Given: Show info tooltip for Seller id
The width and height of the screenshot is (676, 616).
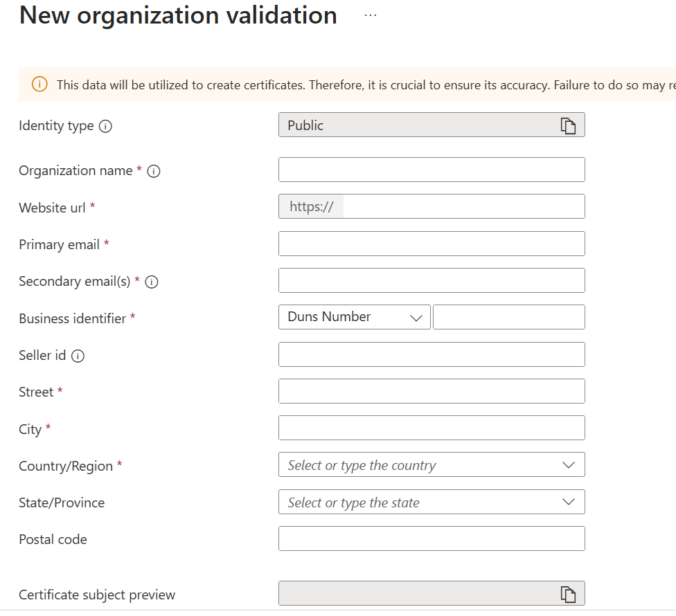Looking at the screenshot, I should coord(78,356).
